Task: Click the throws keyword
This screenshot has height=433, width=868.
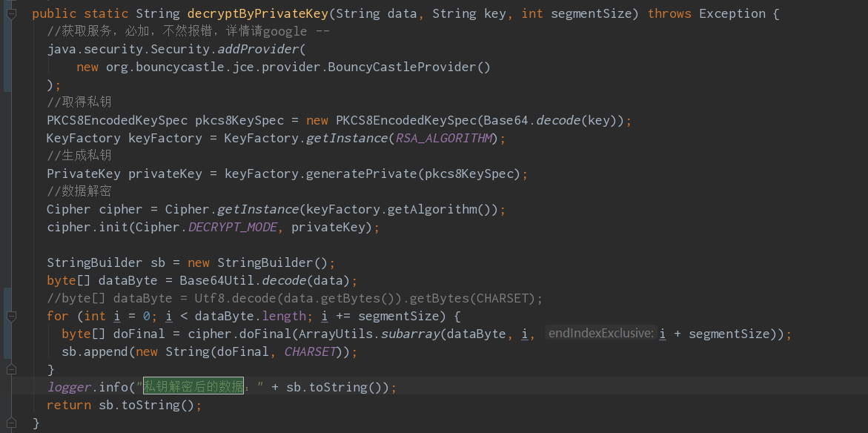Action: coord(669,14)
